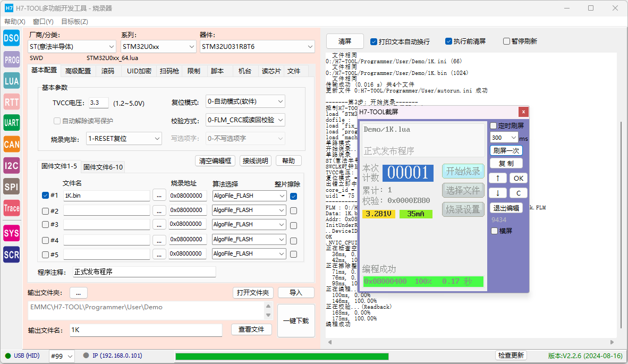Screen dimensions: 628x364
Task: Open the 复位模式 dropdown
Action: (245, 101)
